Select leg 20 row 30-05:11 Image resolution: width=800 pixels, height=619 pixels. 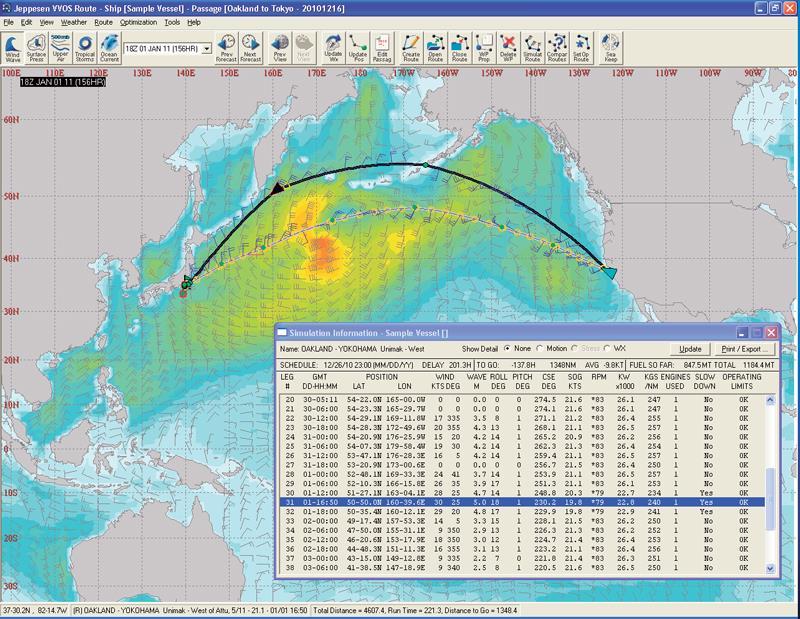[x=521, y=400]
